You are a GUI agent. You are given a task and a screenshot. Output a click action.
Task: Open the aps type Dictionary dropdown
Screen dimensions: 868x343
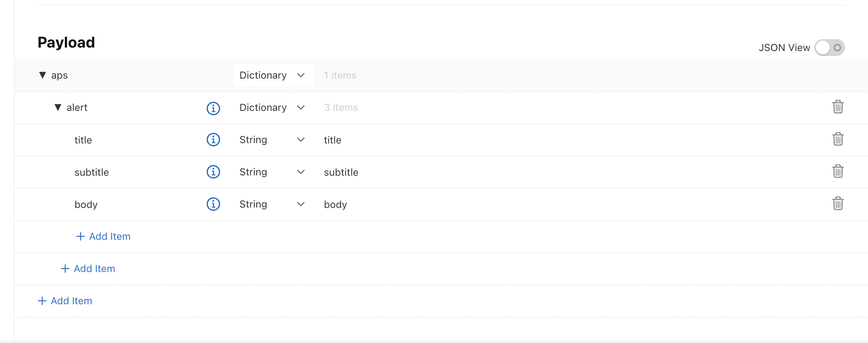click(273, 75)
